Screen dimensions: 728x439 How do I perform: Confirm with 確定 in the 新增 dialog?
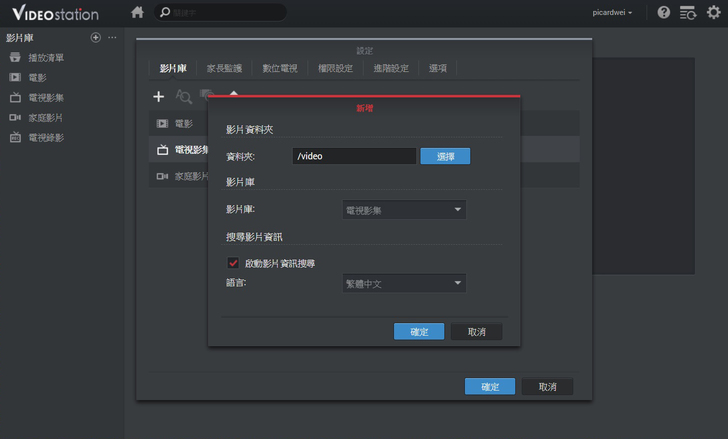[419, 331]
